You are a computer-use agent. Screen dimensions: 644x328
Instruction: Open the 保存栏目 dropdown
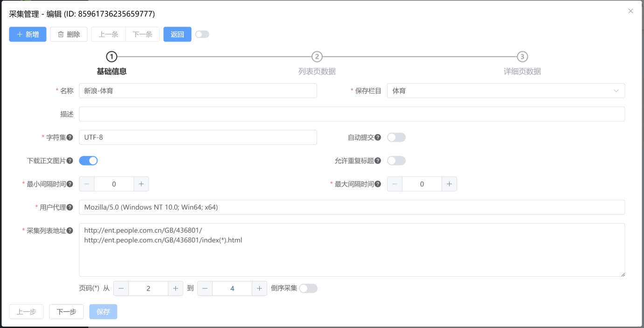[506, 91]
